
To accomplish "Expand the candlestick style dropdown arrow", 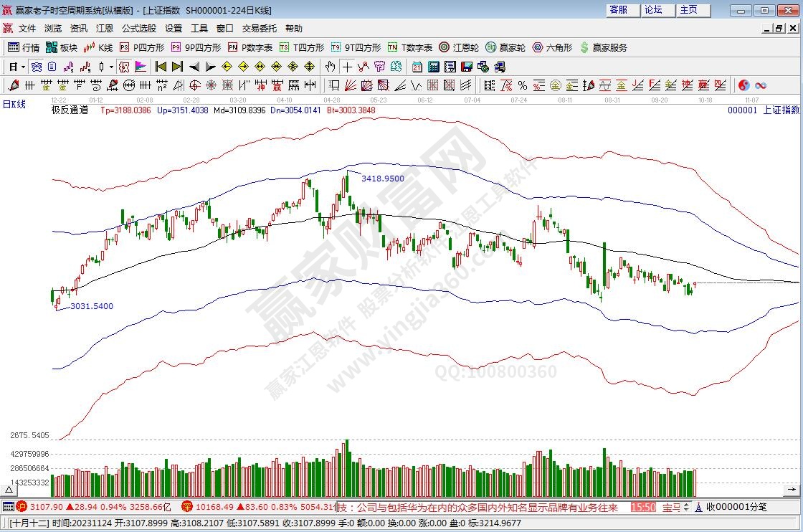I will [110, 67].
